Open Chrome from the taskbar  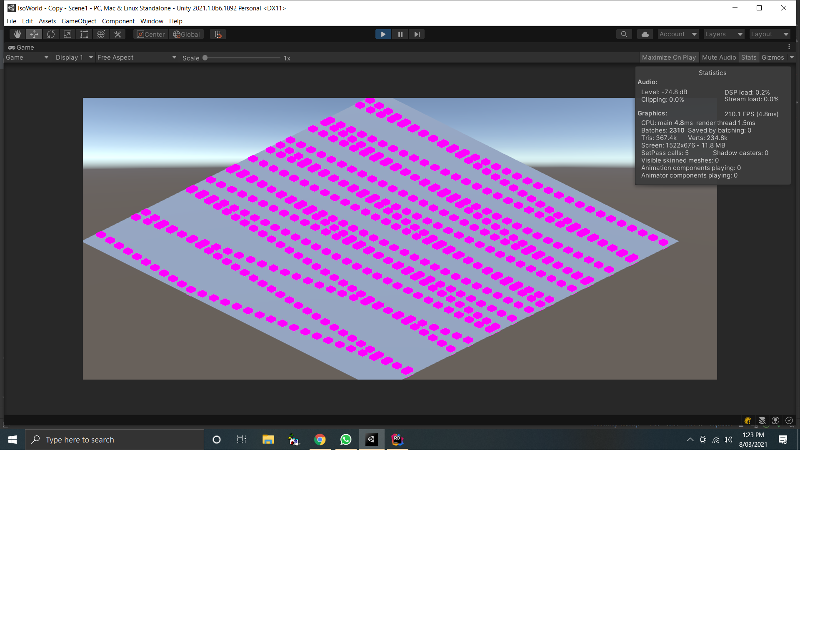click(x=320, y=440)
